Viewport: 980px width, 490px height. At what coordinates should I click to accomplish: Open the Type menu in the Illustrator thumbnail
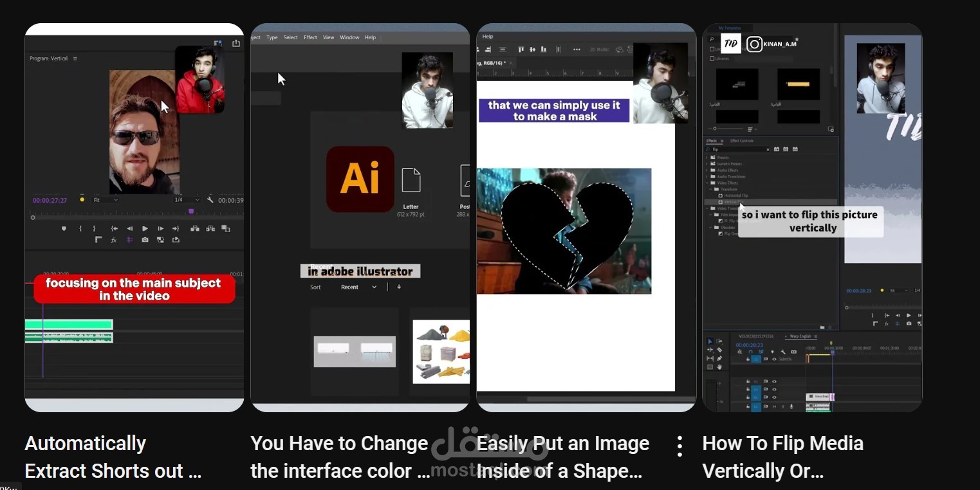(272, 37)
